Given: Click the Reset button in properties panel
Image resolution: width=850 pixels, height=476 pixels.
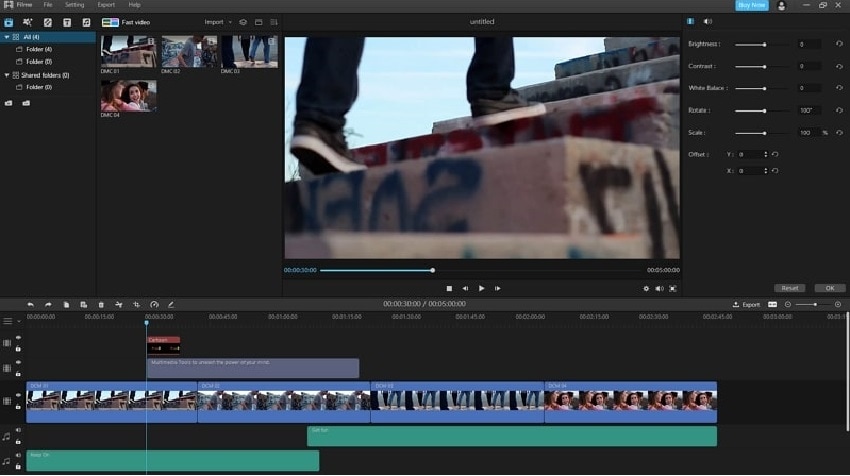Looking at the screenshot, I should [789, 288].
